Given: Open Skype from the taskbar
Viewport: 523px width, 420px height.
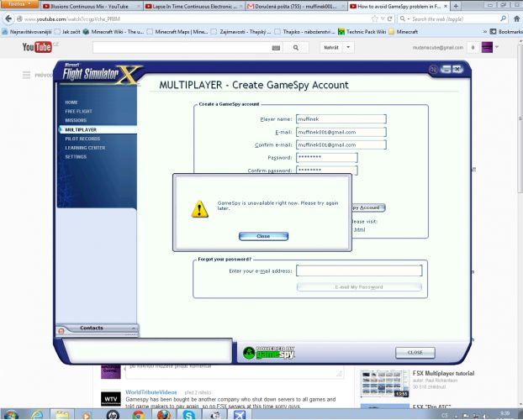Looking at the screenshot, I should tap(189, 415).
